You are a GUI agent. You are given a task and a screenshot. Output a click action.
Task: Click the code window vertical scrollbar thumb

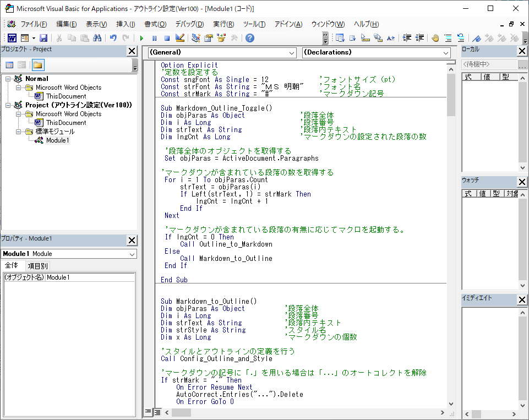click(451, 95)
